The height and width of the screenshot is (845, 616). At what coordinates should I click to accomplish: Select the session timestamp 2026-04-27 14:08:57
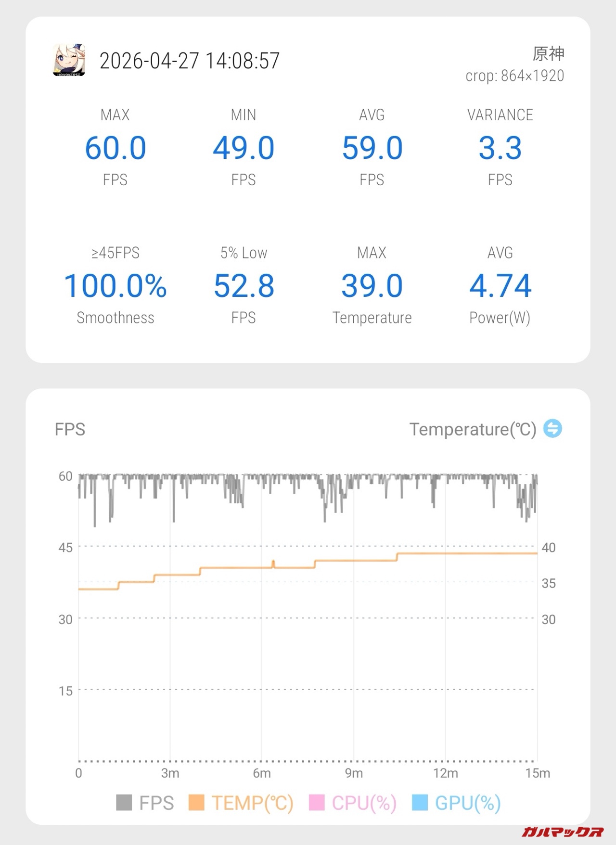tap(189, 61)
